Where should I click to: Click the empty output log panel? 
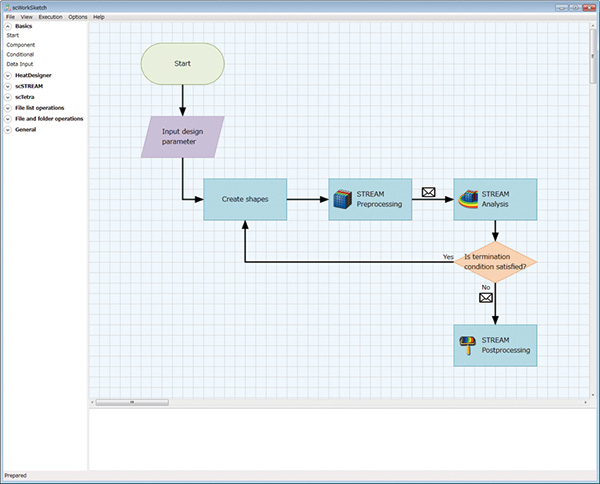coord(343,439)
